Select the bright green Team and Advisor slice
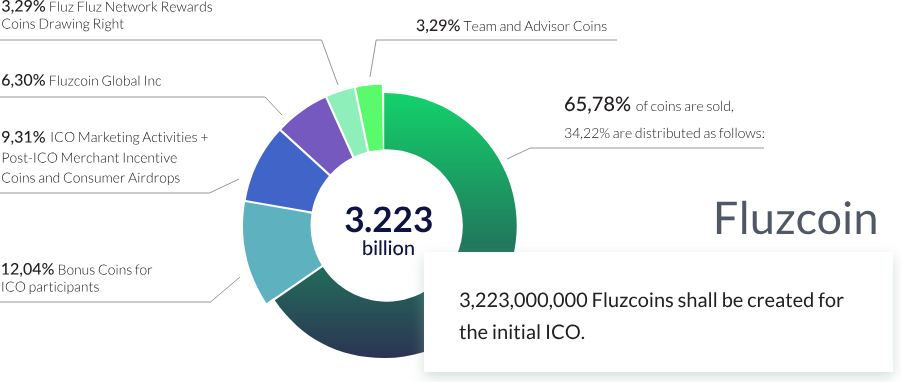The image size is (901, 382). coord(371,117)
